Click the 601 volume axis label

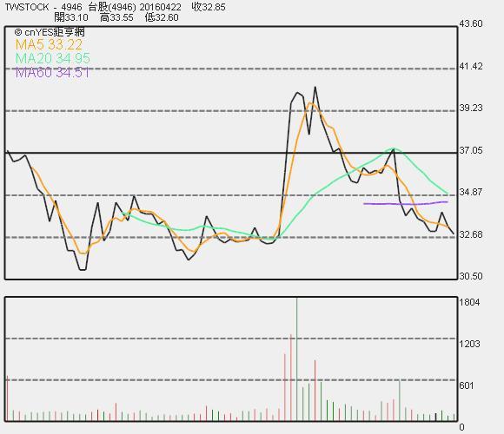click(x=467, y=385)
